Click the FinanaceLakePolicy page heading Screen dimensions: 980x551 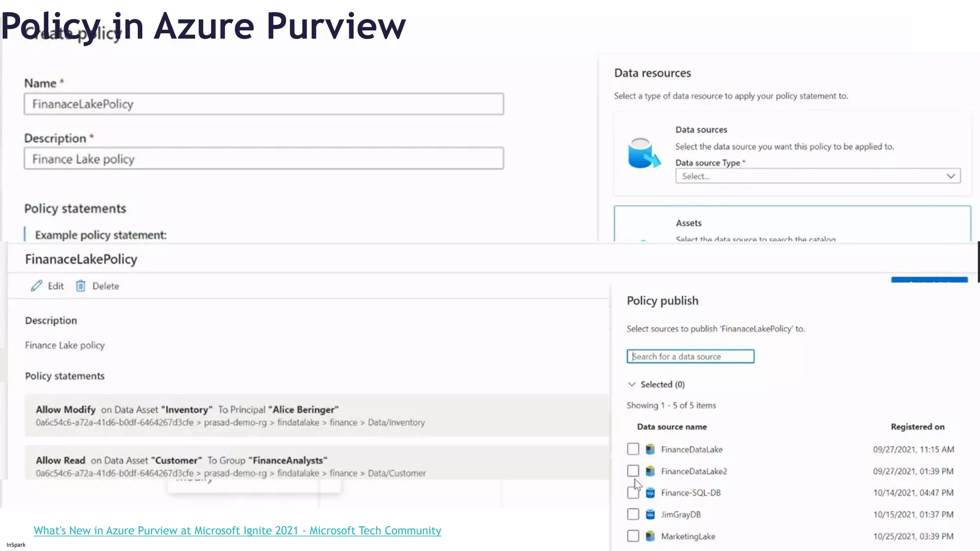point(81,259)
